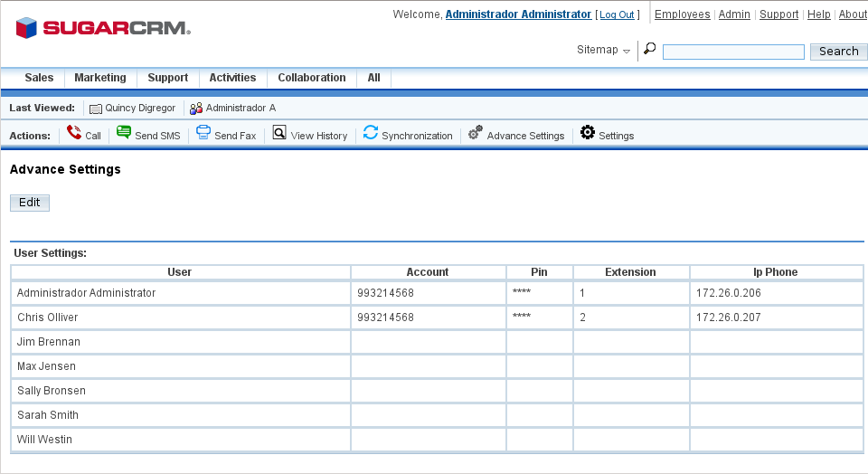868x474 pixels.
Task: Click the blue Synchronization arrows icon
Action: click(x=371, y=133)
